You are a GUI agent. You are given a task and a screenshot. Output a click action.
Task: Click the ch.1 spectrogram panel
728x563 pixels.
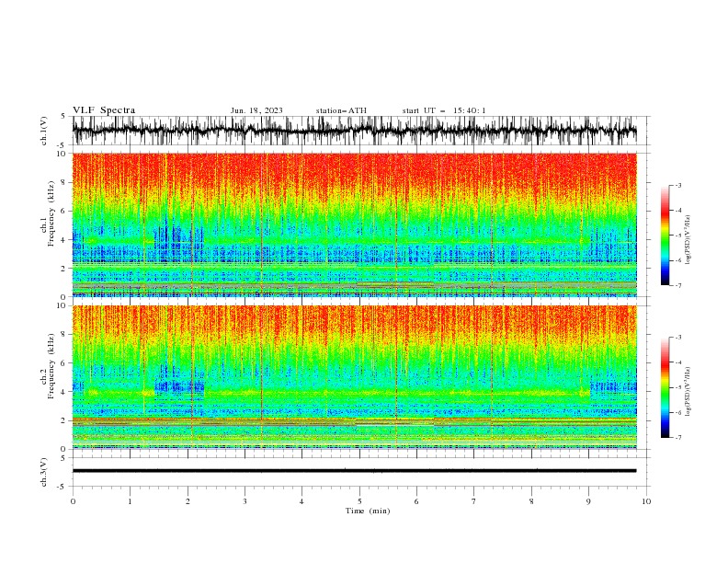[x=355, y=224]
